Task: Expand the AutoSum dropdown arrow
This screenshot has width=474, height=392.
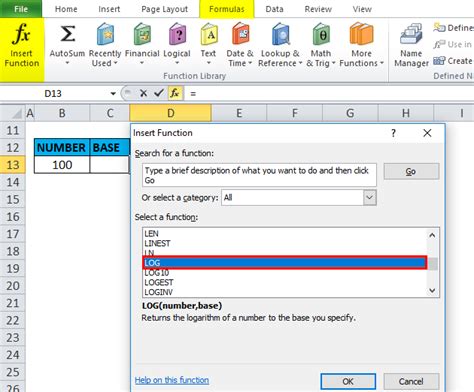Action: [x=67, y=63]
